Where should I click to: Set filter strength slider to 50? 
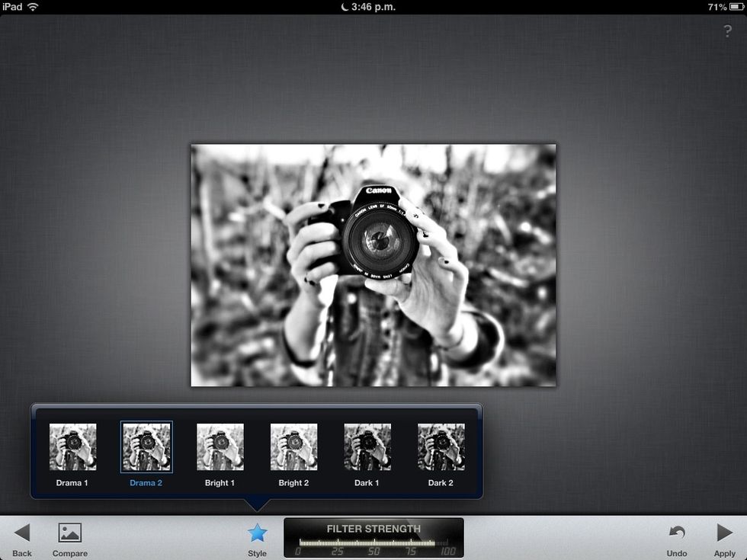374,542
